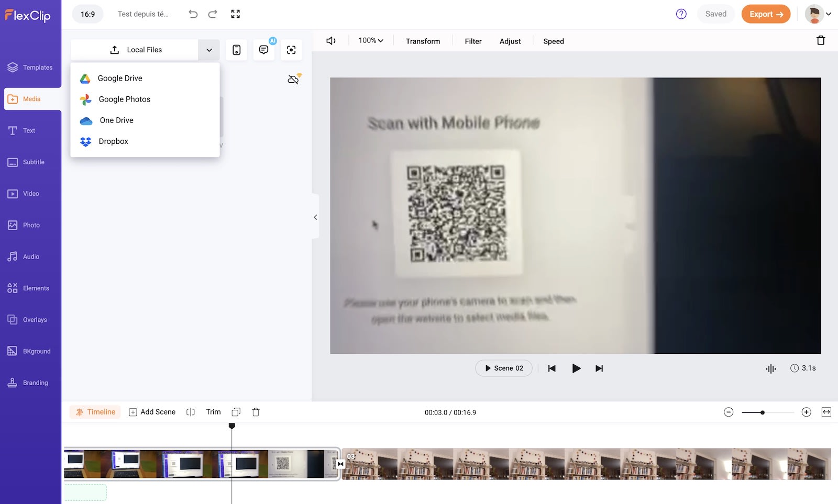The height and width of the screenshot is (504, 838).
Task: Open the Adjust tab
Action: 510,41
